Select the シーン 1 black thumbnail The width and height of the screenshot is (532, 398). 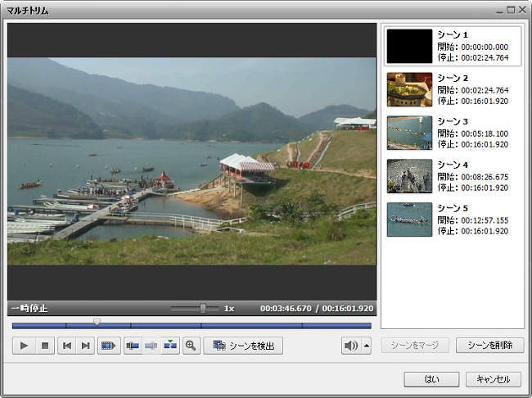[x=409, y=46]
